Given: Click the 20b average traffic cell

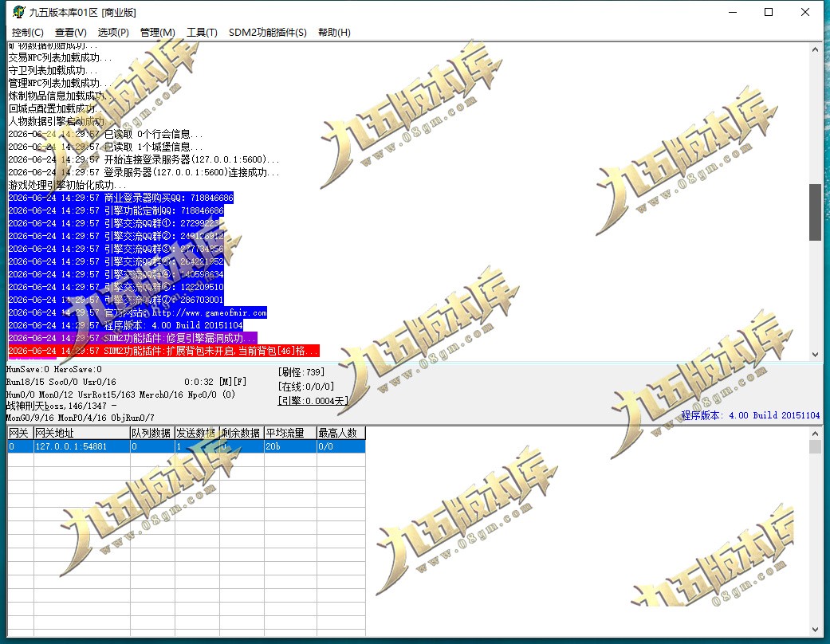Looking at the screenshot, I should [290, 446].
